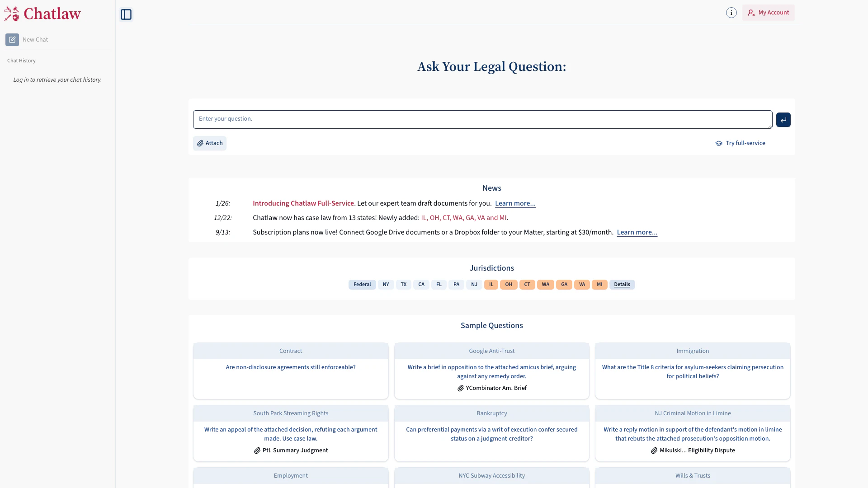Toggle the sidebar panel icon
The height and width of the screenshot is (488, 868).
coord(126,14)
